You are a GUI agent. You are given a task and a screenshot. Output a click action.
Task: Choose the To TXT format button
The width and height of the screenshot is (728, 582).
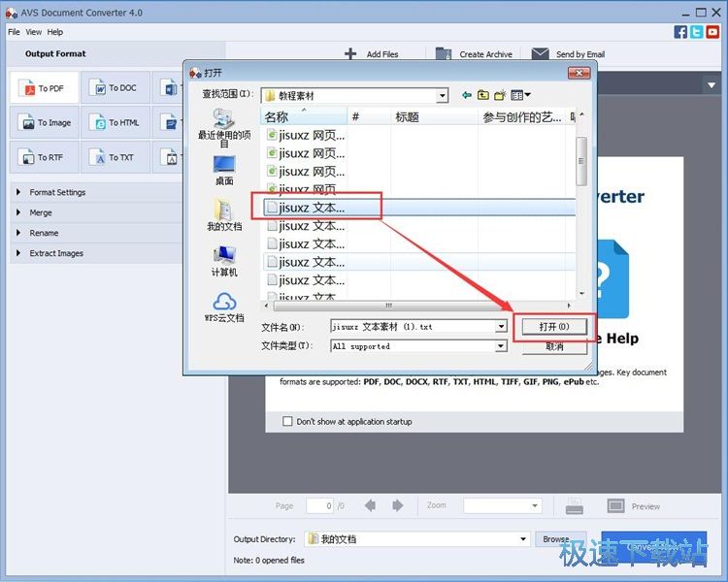(x=115, y=157)
